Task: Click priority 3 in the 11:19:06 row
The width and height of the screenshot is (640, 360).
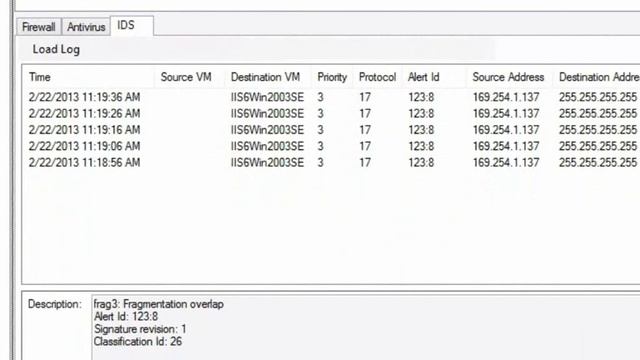Action: point(320,146)
